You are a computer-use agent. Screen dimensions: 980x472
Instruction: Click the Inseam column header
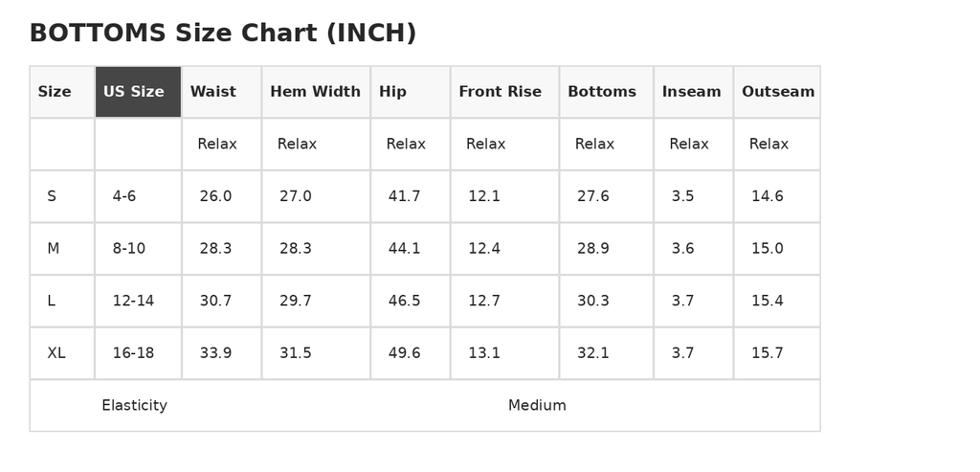pos(693,92)
